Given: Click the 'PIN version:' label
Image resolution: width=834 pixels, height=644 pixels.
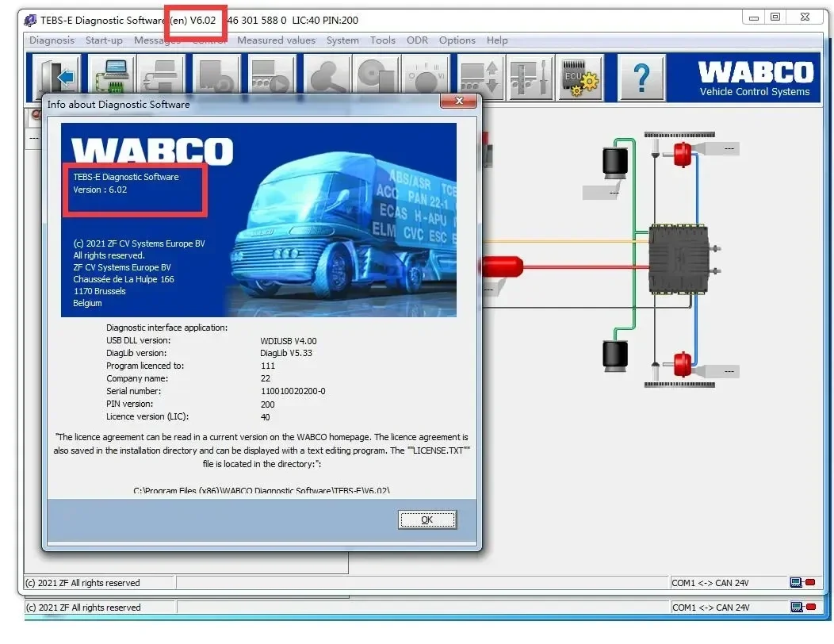Looking at the screenshot, I should click(x=130, y=404).
